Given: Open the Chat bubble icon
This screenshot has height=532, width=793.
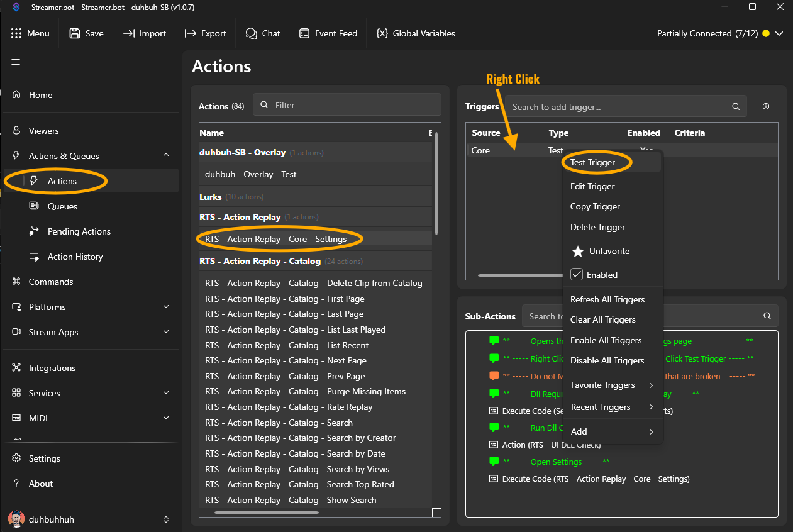Looking at the screenshot, I should pyautogui.click(x=252, y=33).
